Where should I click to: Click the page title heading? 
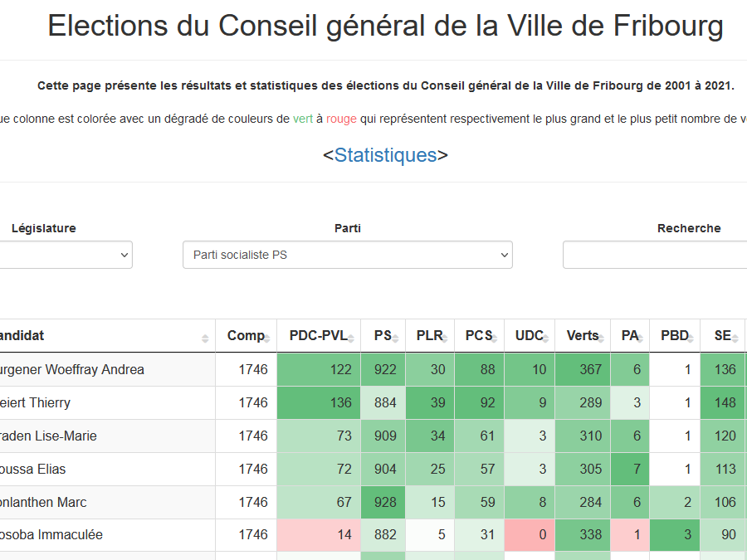tap(385, 27)
